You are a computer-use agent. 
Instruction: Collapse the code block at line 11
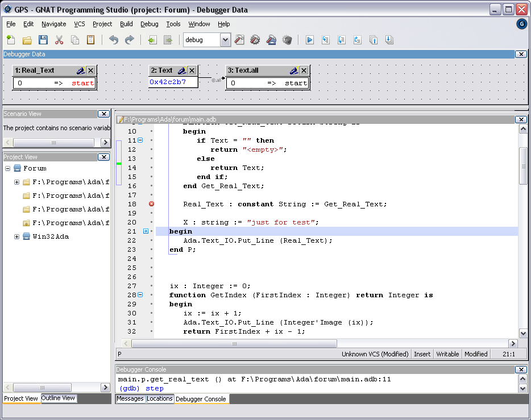pyautogui.click(x=140, y=140)
